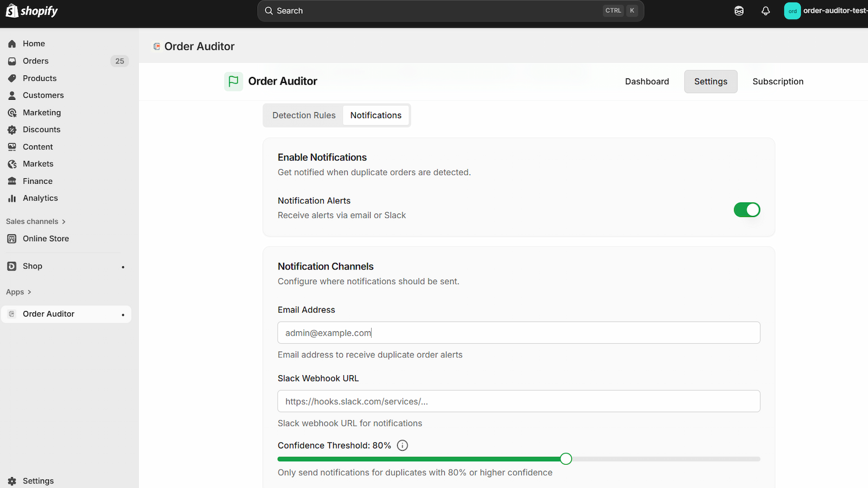The height and width of the screenshot is (488, 868).
Task: Select the Notifications tab
Action: (376, 115)
